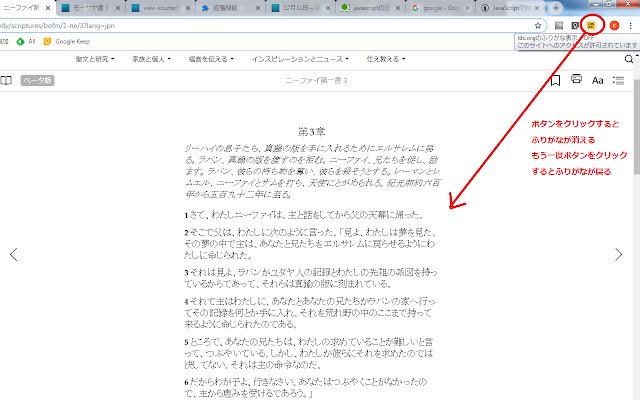Switch to the view-source tab

[x=160, y=8]
